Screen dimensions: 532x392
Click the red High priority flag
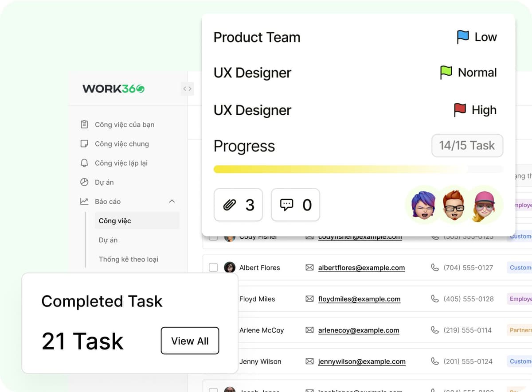pyautogui.click(x=460, y=110)
